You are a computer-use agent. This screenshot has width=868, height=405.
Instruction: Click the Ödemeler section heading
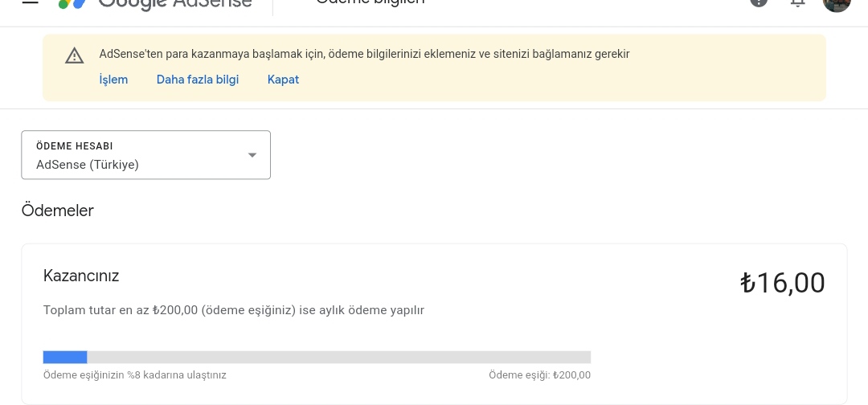pyautogui.click(x=58, y=211)
